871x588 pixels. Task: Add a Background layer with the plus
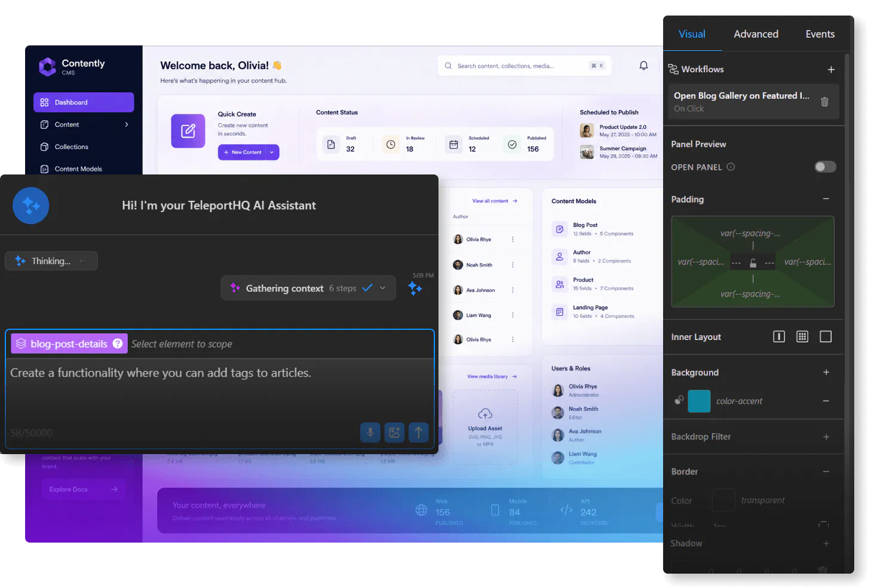click(826, 372)
